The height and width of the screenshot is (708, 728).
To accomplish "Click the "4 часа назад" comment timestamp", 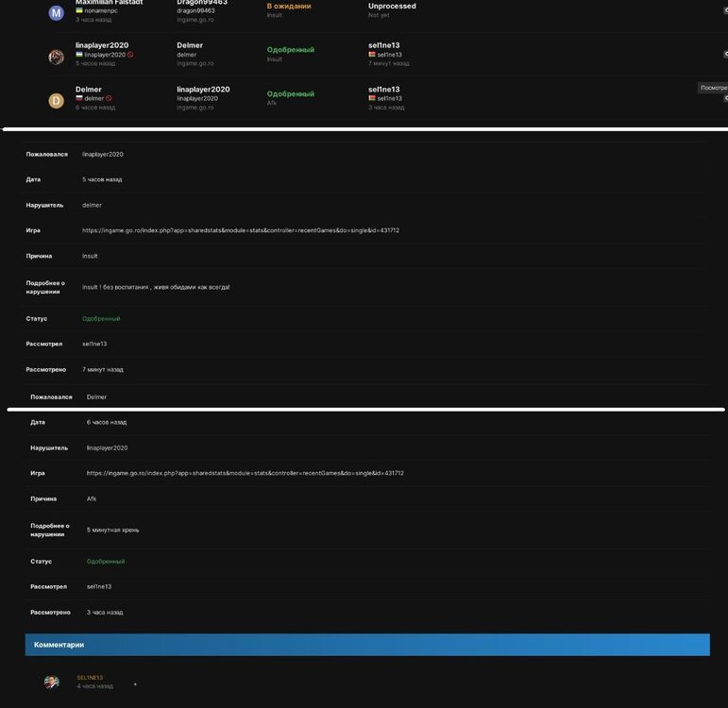I will click(94, 686).
